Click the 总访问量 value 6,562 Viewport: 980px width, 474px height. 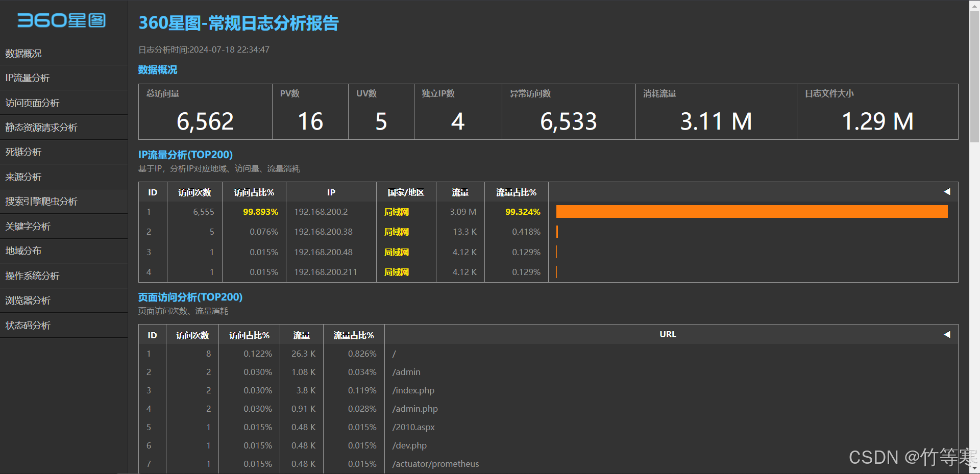pyautogui.click(x=205, y=122)
